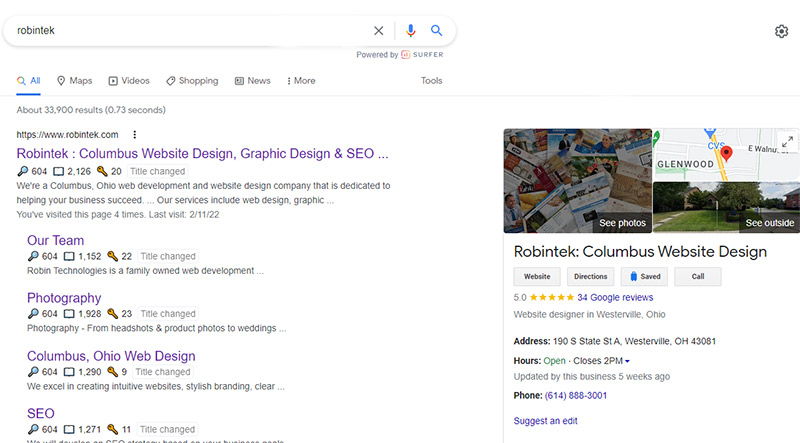Click keyword key icon showing 20

102,171
